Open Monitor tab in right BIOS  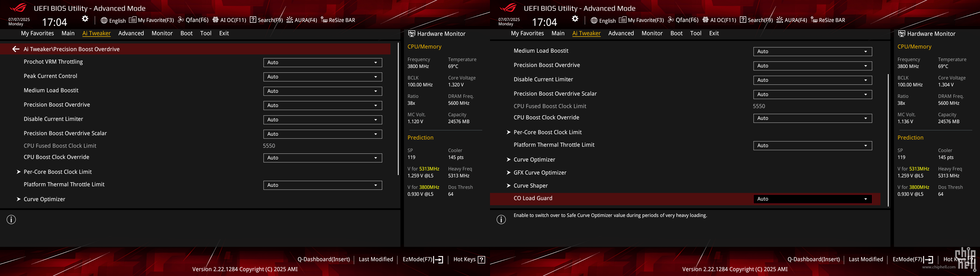tap(652, 33)
